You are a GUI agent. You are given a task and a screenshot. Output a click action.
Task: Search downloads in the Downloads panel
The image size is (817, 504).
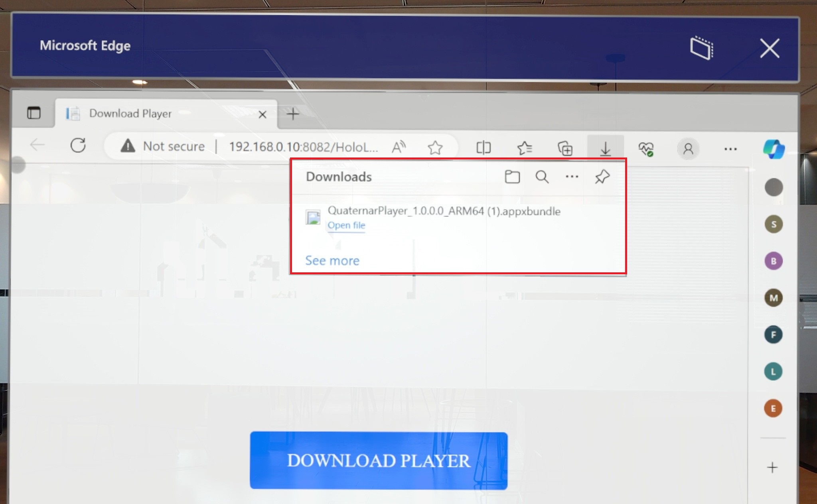coord(542,177)
